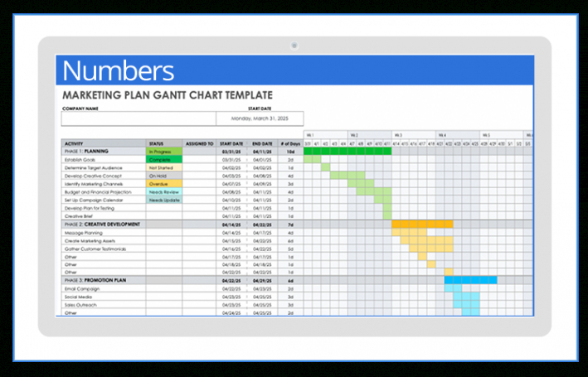
Task: Open the On Hold status cell
Action: (x=165, y=176)
